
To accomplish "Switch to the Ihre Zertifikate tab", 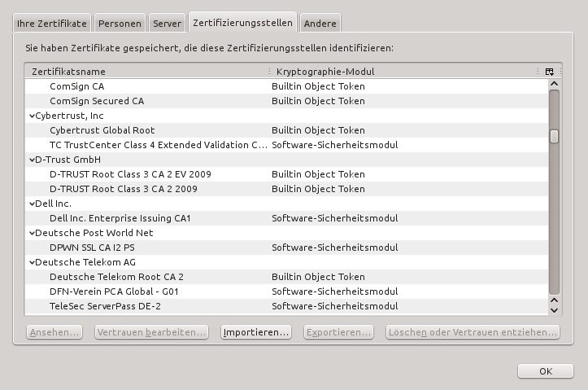I will (51, 24).
